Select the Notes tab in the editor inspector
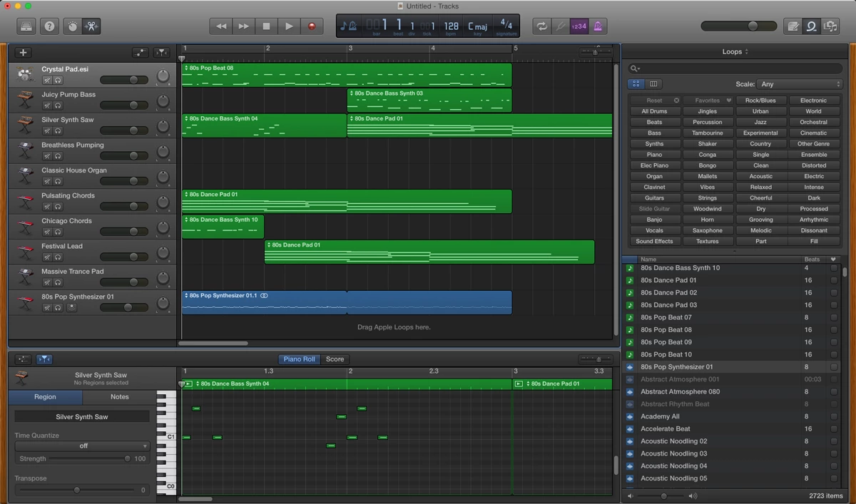This screenshot has height=504, width=856. pyautogui.click(x=119, y=397)
